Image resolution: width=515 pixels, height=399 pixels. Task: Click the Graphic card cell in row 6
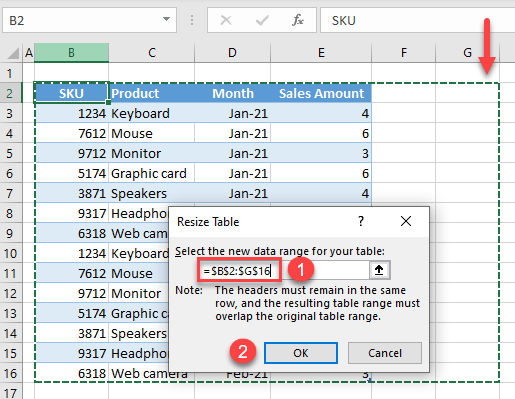pos(152,174)
